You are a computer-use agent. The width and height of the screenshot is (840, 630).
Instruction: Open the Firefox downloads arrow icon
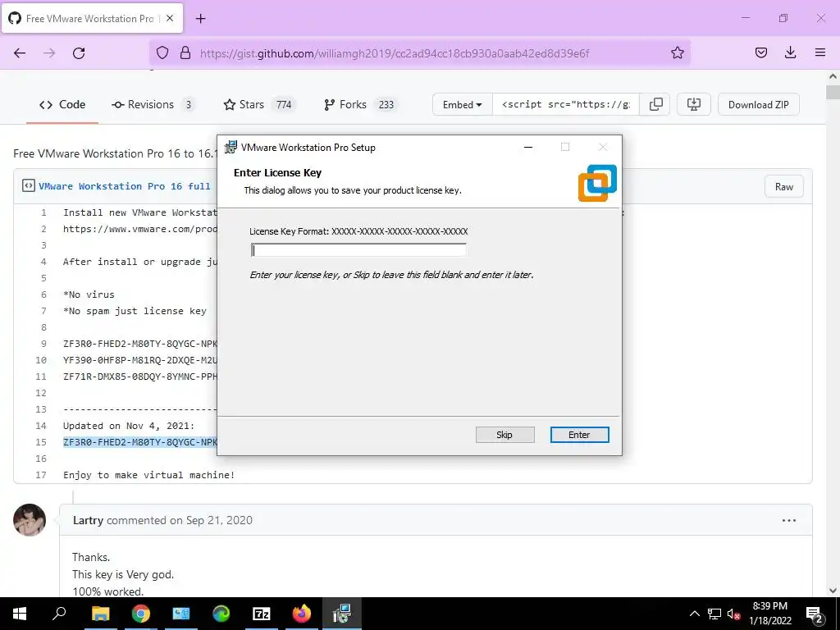point(790,52)
